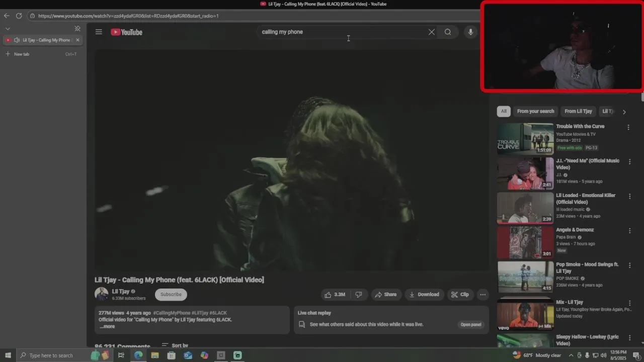The image size is (644, 362).
Task: Click the #CallingMyPhone hashtag
Action: 172,313
